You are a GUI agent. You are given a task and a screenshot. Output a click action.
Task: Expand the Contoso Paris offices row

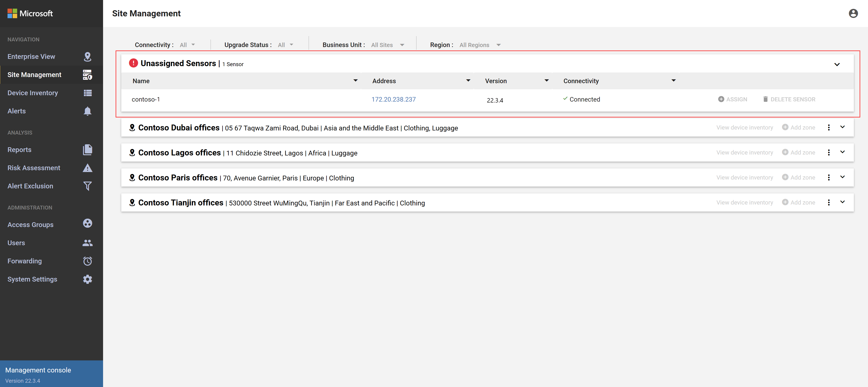pos(842,177)
